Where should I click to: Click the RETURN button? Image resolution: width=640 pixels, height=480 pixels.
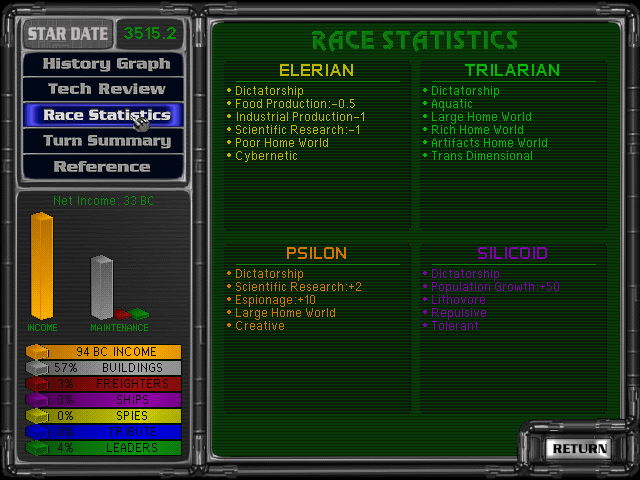(x=579, y=449)
